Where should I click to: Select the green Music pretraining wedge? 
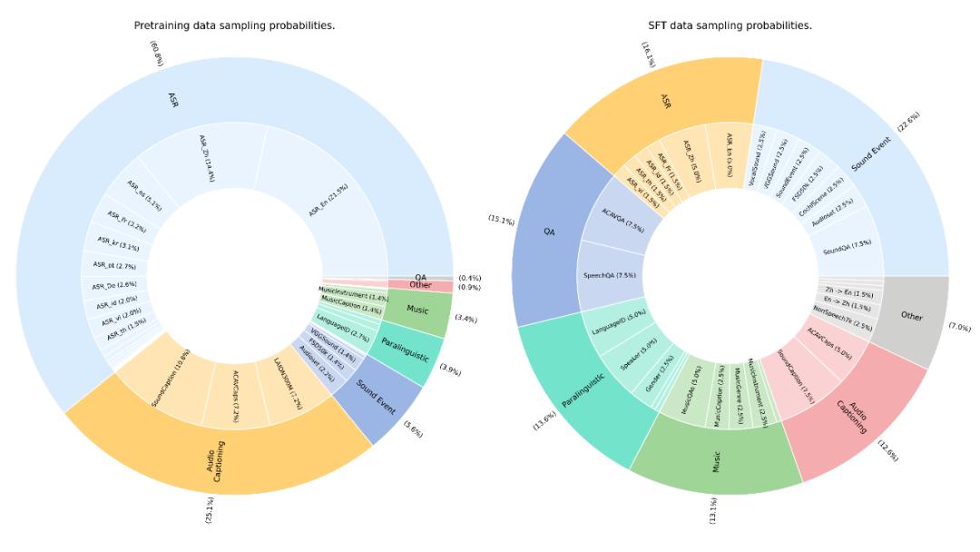click(x=417, y=310)
